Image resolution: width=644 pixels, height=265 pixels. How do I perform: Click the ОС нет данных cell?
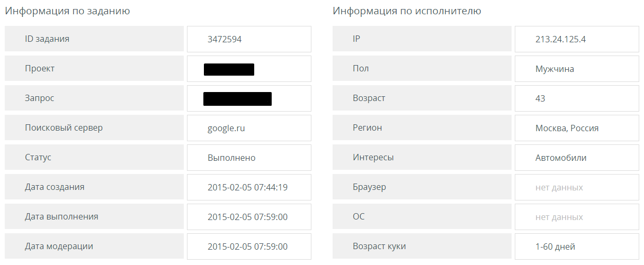click(x=559, y=217)
